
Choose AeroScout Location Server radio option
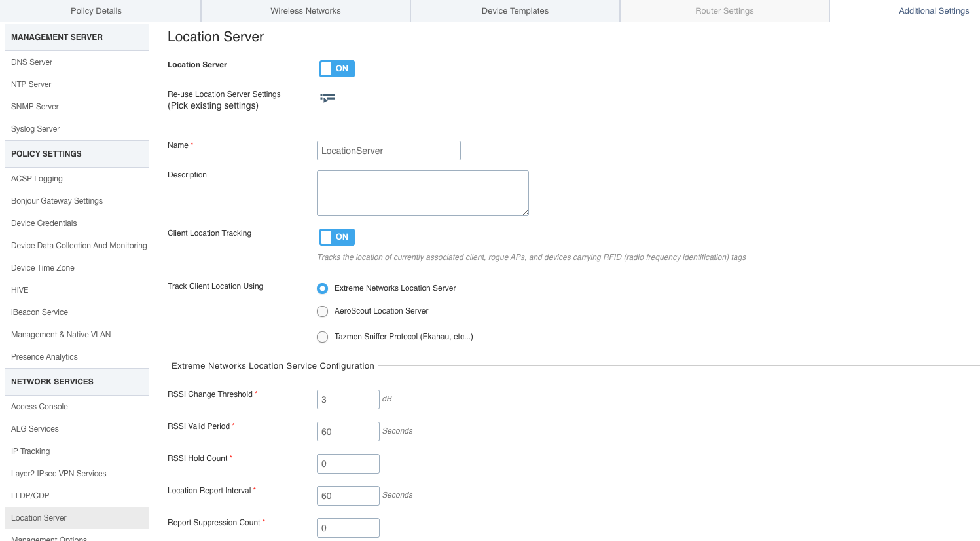click(x=322, y=311)
